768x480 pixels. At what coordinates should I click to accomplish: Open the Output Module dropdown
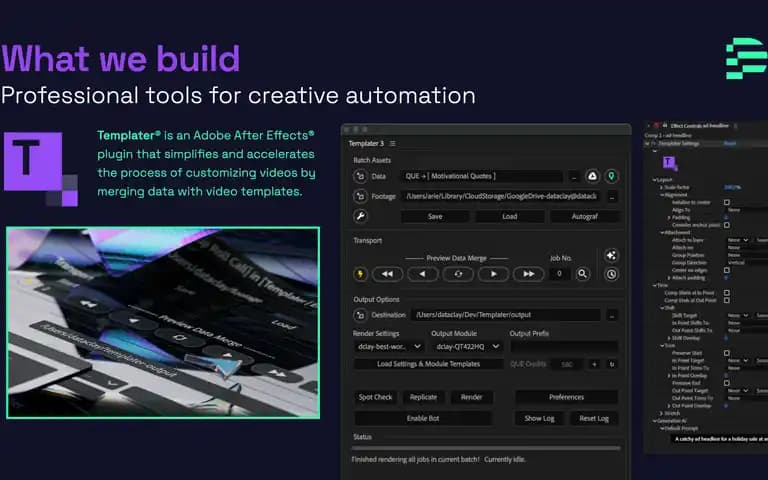click(x=467, y=347)
